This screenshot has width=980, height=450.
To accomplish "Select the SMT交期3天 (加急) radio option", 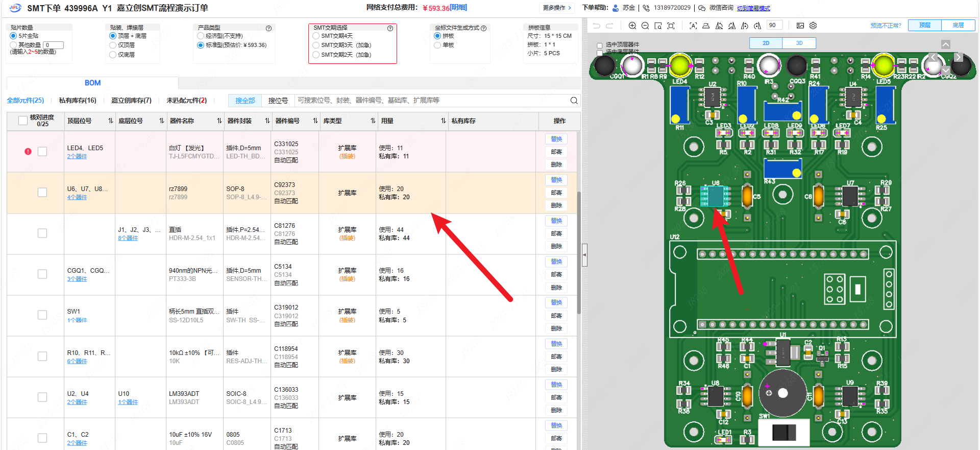I will [316, 45].
